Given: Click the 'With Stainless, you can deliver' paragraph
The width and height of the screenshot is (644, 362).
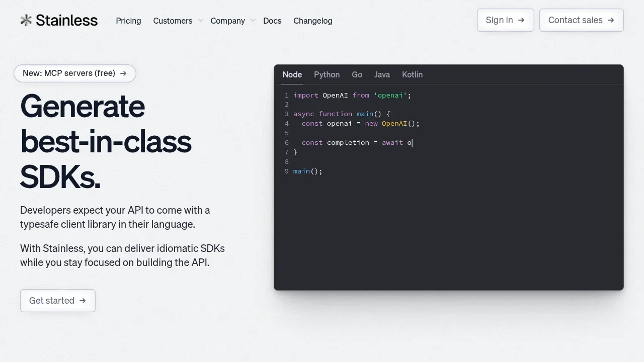Looking at the screenshot, I should point(122,255).
